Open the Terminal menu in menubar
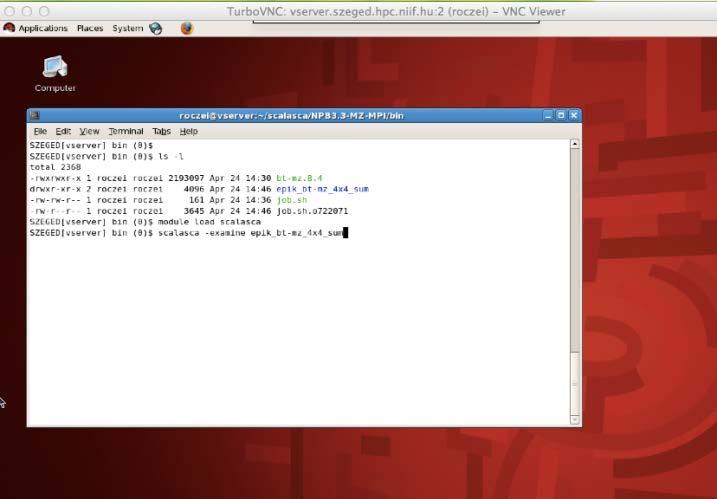Viewport: 717px width, 499px height. (x=126, y=131)
